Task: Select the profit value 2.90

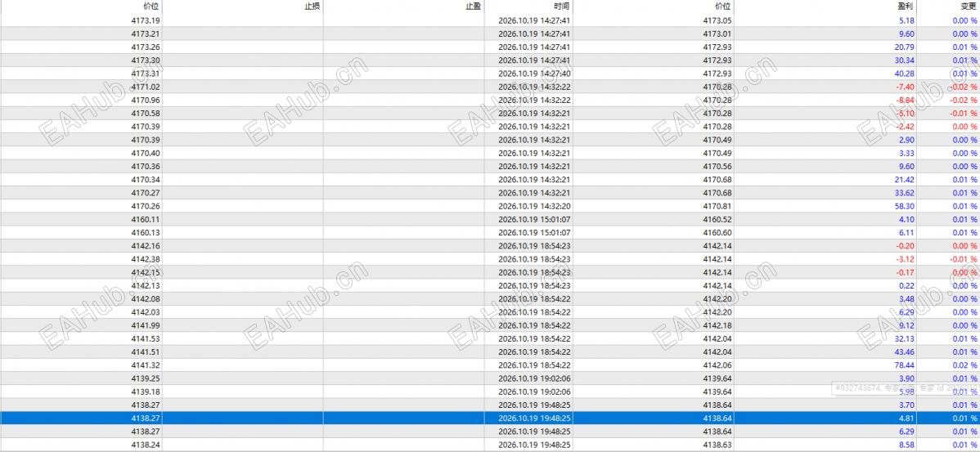Action: coord(907,140)
